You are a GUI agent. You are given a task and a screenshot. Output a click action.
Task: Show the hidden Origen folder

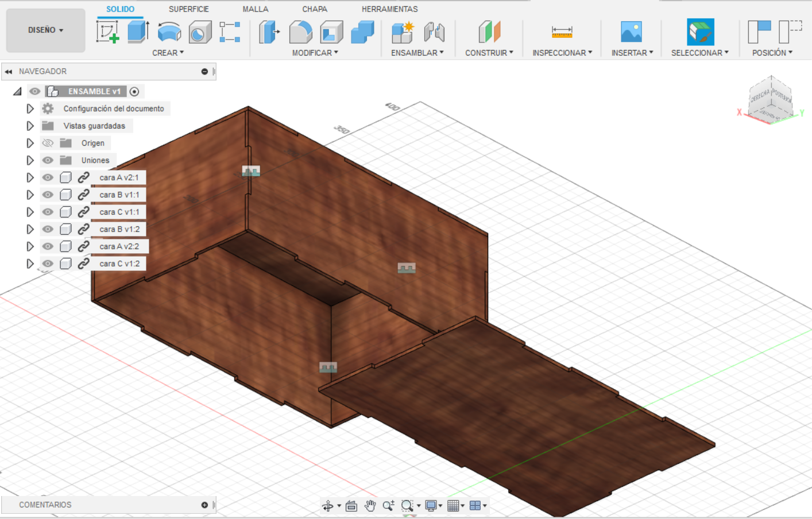click(48, 143)
